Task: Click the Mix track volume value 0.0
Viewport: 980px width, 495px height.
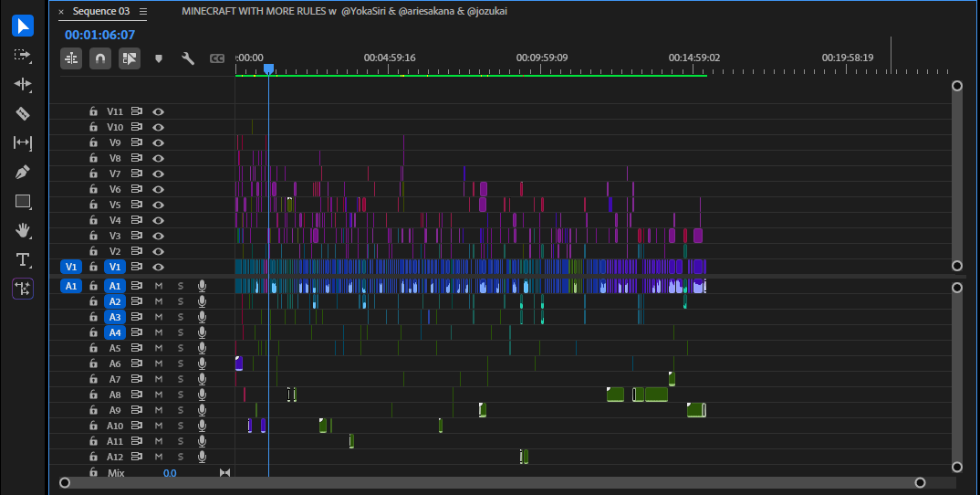Action: 170,473
